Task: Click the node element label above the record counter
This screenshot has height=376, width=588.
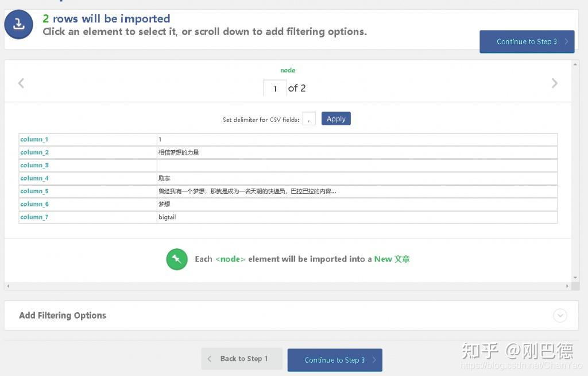Action: tap(288, 70)
